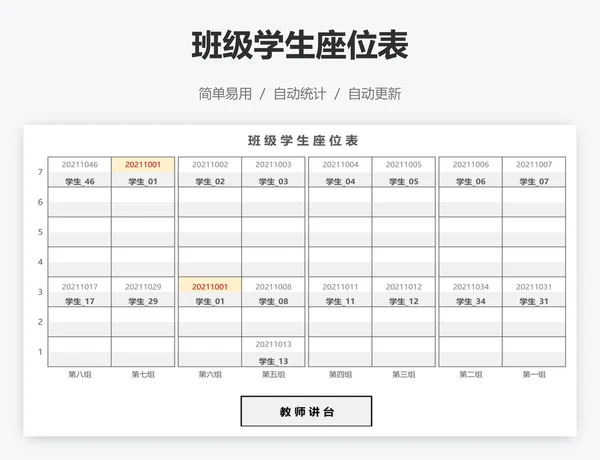Click the large heading 班级学生座位表
The image size is (600, 460).
pyautogui.click(x=300, y=46)
